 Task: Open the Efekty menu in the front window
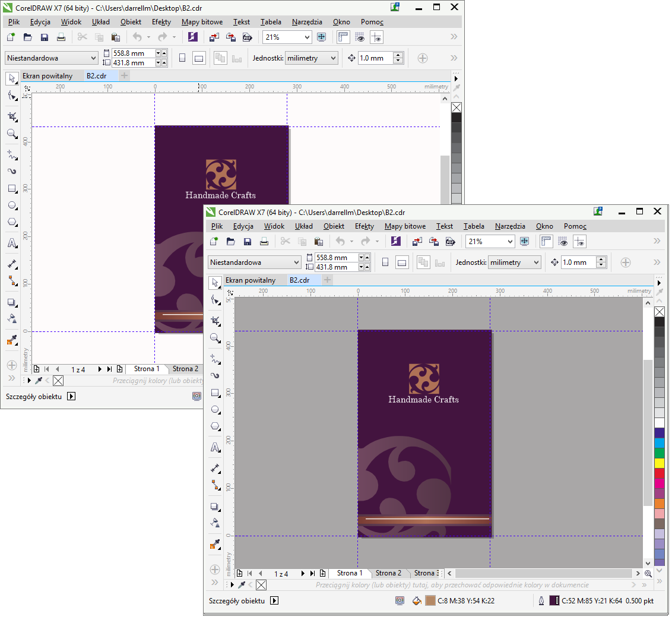tap(364, 226)
